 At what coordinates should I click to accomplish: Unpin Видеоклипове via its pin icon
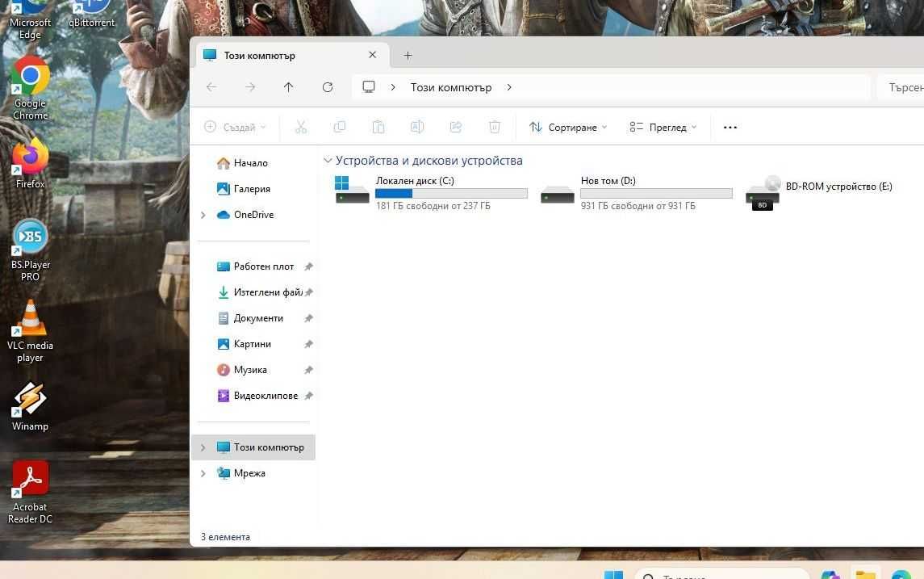click(x=308, y=396)
